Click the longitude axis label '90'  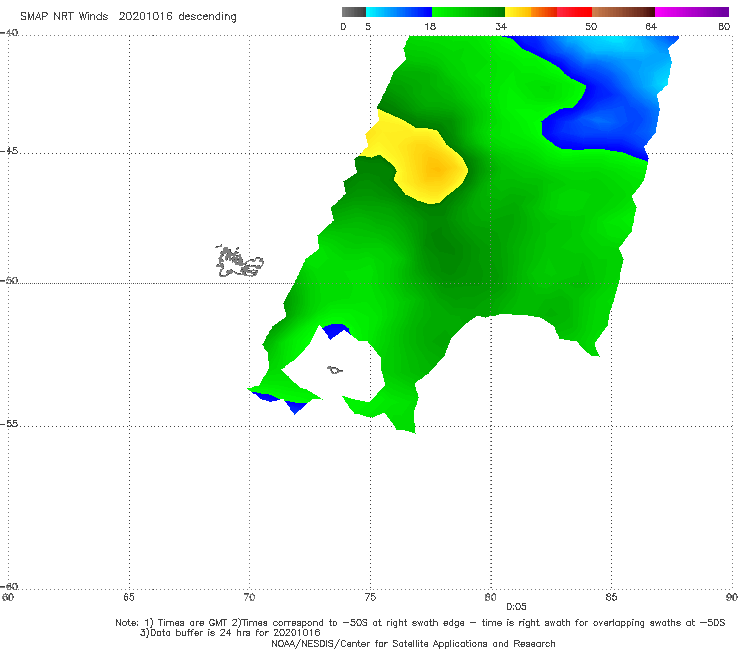(x=732, y=598)
